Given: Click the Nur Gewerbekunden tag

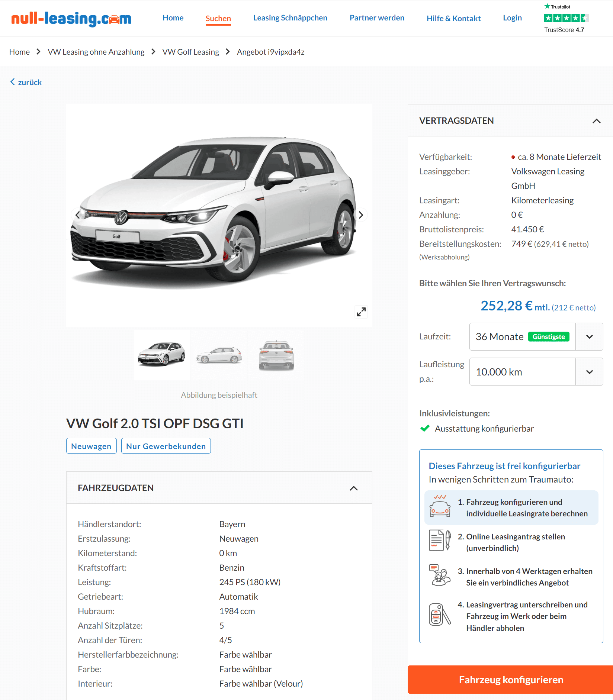Looking at the screenshot, I should (166, 446).
